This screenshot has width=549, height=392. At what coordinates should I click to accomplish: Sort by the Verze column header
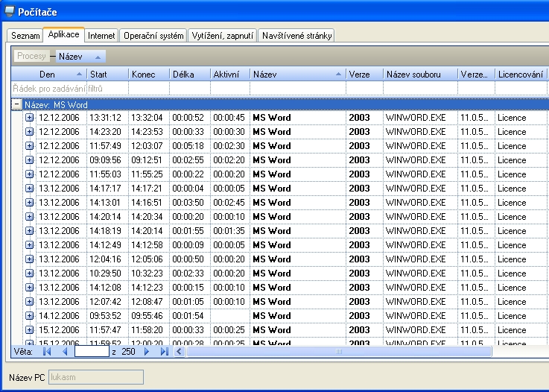pos(365,75)
